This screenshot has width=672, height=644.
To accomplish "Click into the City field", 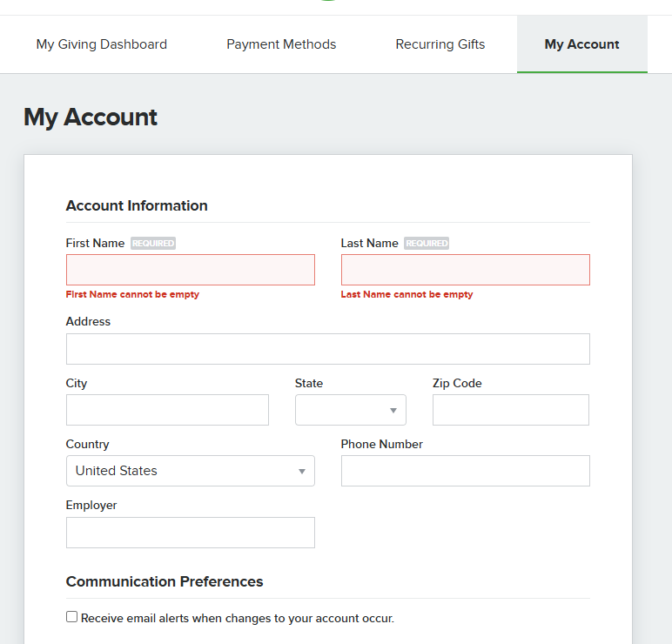I will [168, 410].
